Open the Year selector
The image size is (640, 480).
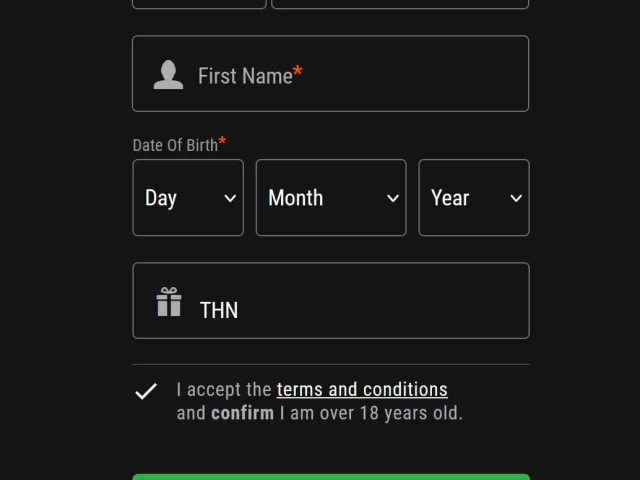pyautogui.click(x=474, y=198)
